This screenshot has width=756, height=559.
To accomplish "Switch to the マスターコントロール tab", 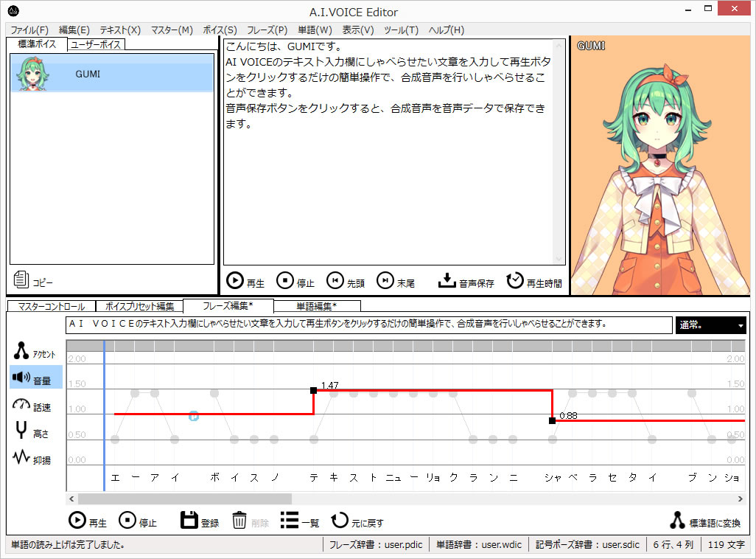I will tap(51, 307).
